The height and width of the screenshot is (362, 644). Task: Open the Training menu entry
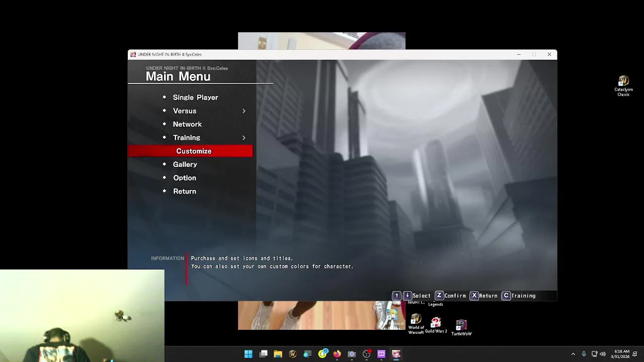[x=187, y=138]
